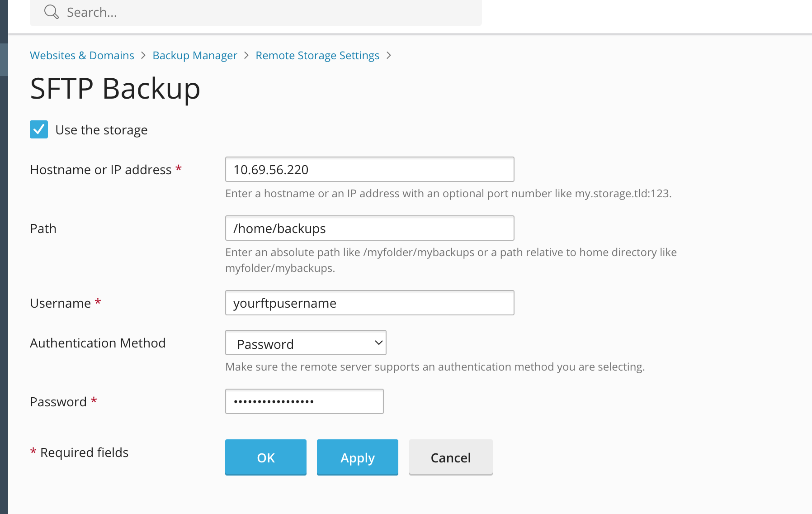Click the chevron after Websites & Domains
Viewport: 812px width, 514px height.
(143, 55)
